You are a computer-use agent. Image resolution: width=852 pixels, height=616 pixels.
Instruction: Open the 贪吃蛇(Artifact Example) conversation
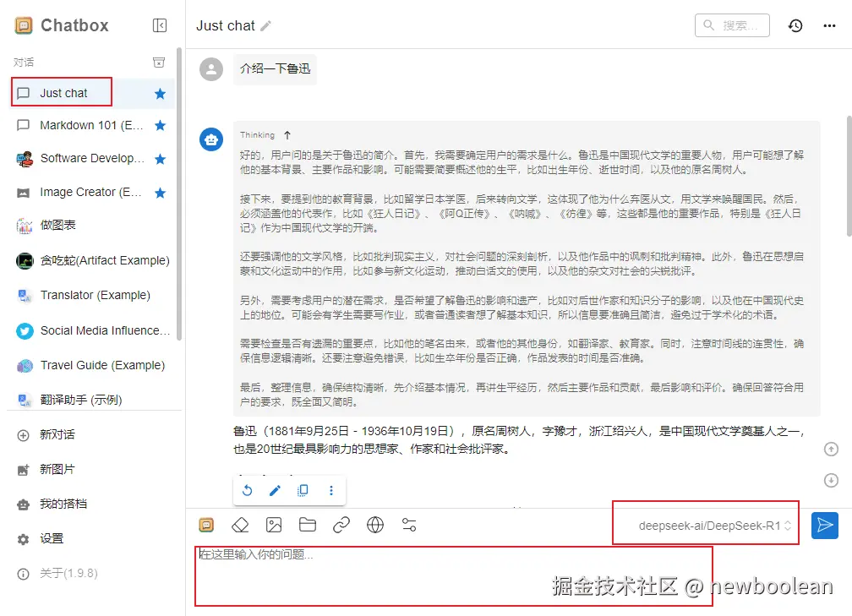92,261
